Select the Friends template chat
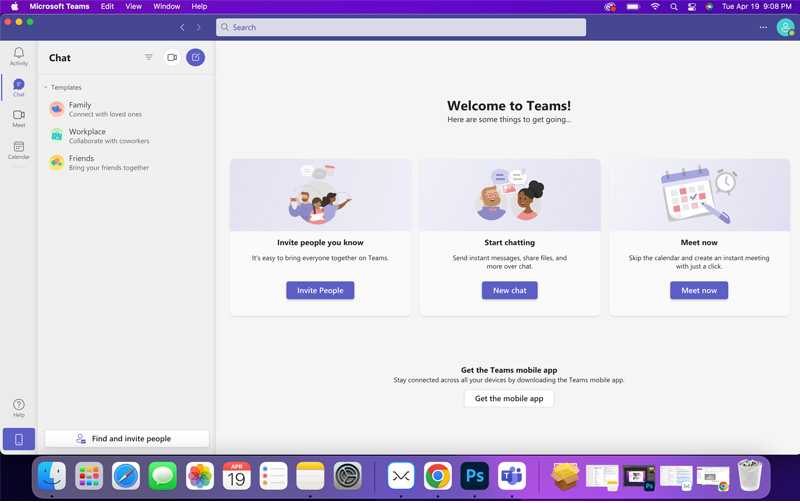The width and height of the screenshot is (800, 503). [x=127, y=163]
